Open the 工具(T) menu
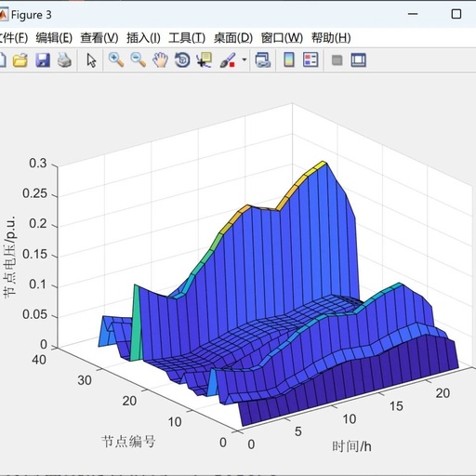 [187, 38]
